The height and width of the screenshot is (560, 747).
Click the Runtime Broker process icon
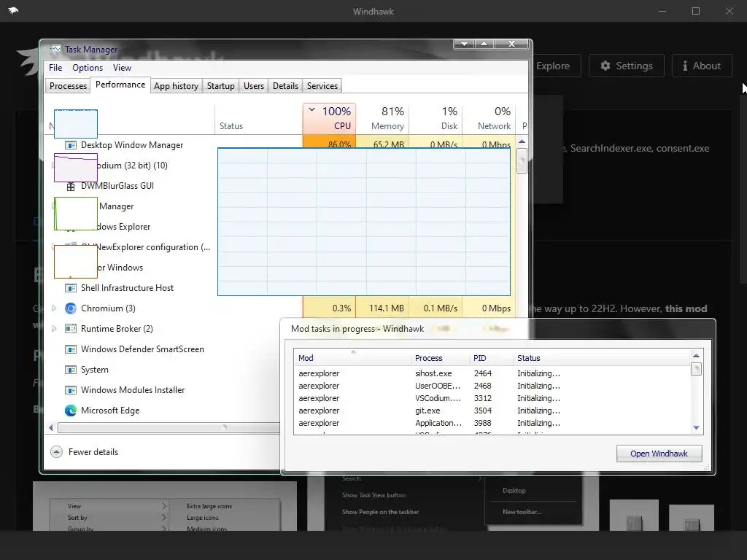tap(71, 329)
